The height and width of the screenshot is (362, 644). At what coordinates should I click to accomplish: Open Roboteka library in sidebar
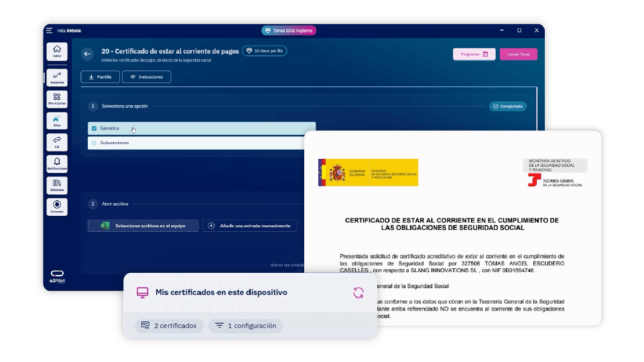tap(57, 185)
